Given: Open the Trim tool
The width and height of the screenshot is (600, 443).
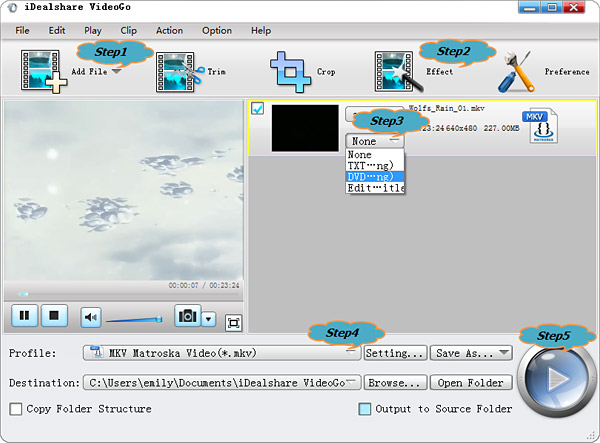Looking at the screenshot, I should click(x=190, y=72).
